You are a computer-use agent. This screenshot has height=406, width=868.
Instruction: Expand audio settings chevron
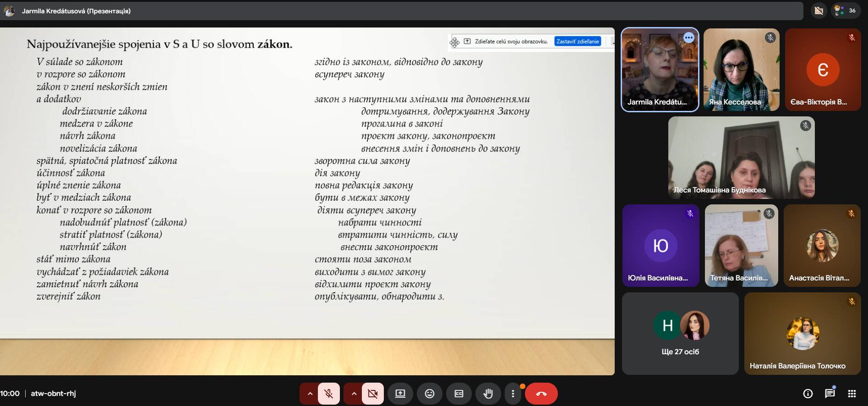point(310,394)
